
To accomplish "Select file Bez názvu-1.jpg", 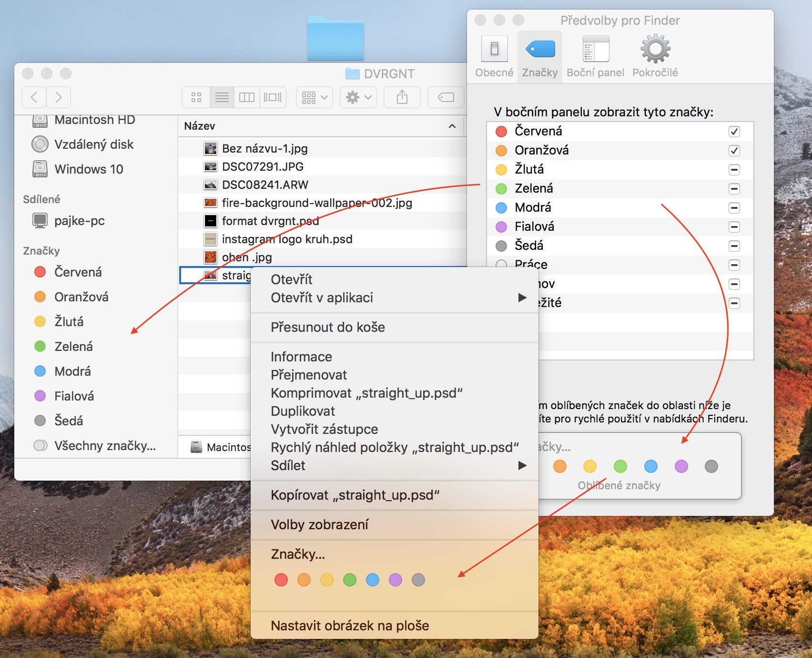I will (264, 148).
